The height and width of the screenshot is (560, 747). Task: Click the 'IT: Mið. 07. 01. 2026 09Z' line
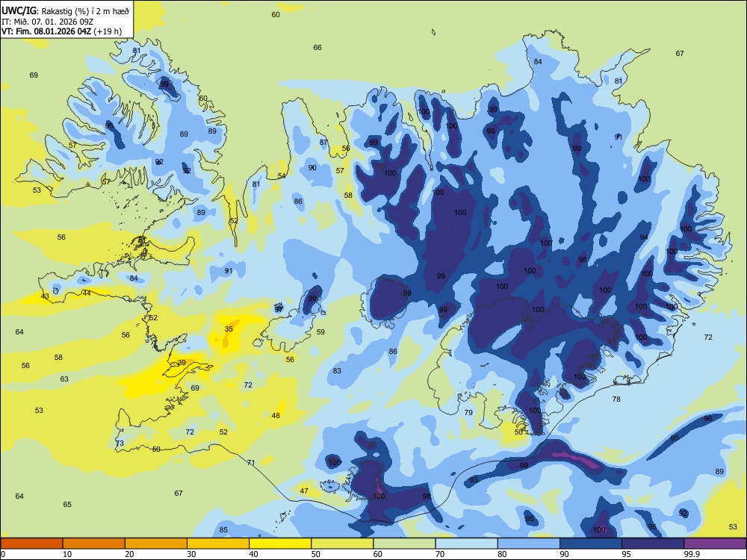[47, 22]
